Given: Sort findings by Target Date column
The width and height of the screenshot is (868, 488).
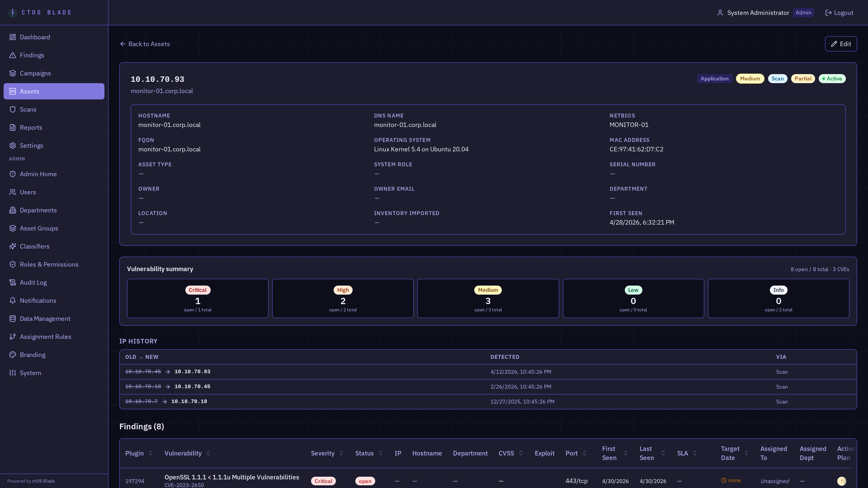Looking at the screenshot, I should (x=746, y=453).
